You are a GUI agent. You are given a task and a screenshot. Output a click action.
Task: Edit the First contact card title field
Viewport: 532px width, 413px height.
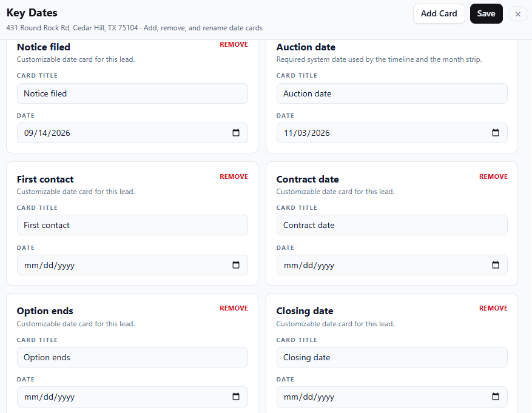[132, 225]
